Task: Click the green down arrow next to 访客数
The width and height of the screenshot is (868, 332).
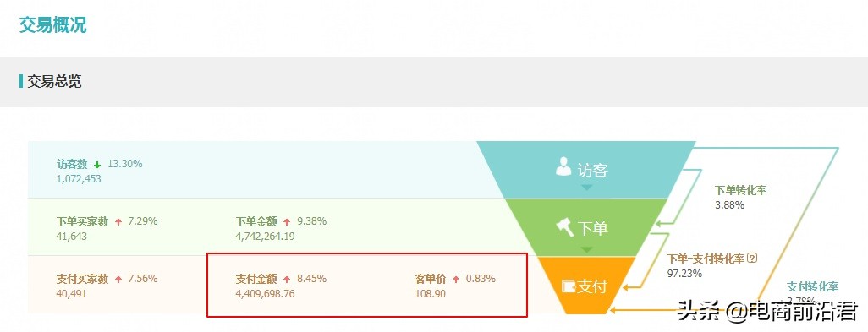Action: pyautogui.click(x=97, y=165)
